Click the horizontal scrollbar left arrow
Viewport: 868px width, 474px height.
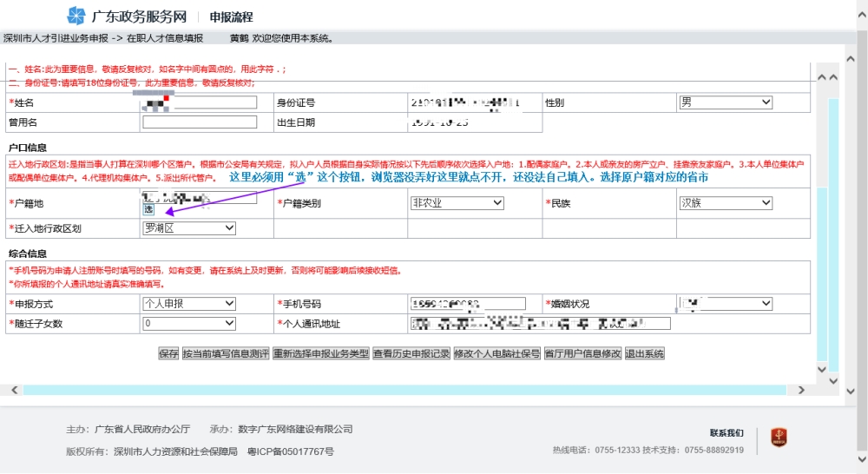coord(15,390)
